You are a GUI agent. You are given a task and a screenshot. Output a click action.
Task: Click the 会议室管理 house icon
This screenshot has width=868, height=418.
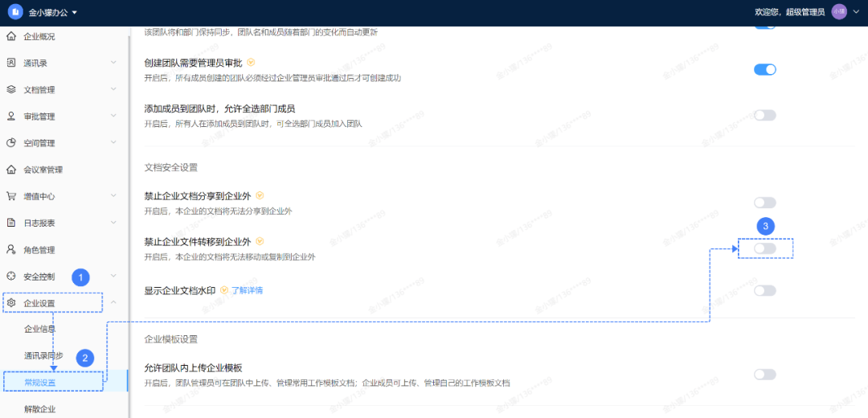click(11, 170)
